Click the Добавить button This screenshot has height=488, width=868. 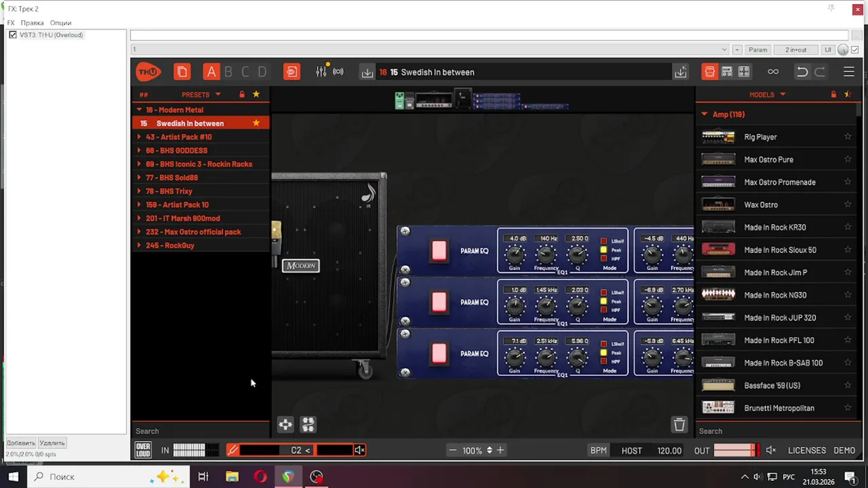coord(21,443)
